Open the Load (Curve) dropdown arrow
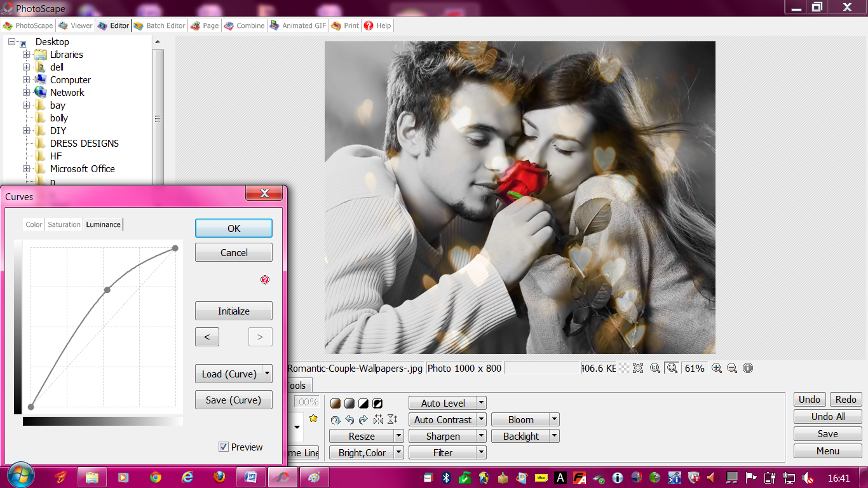 [268, 374]
